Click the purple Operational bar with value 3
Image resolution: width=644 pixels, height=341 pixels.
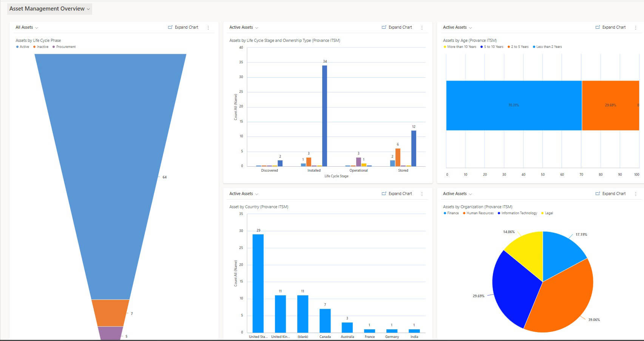coord(358,162)
